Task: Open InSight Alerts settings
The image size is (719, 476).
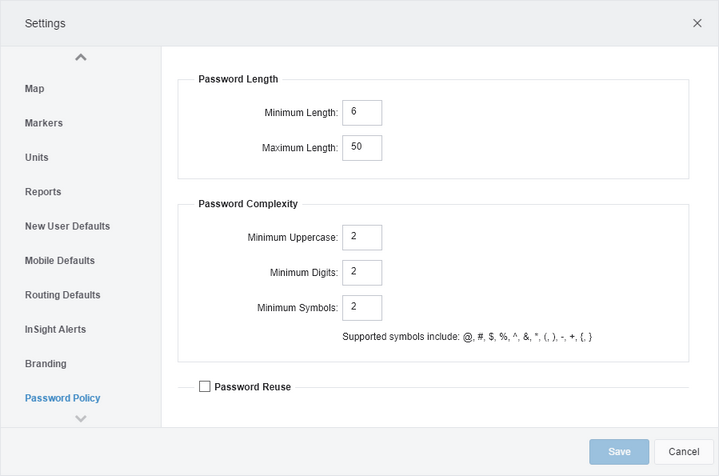Action: point(55,329)
